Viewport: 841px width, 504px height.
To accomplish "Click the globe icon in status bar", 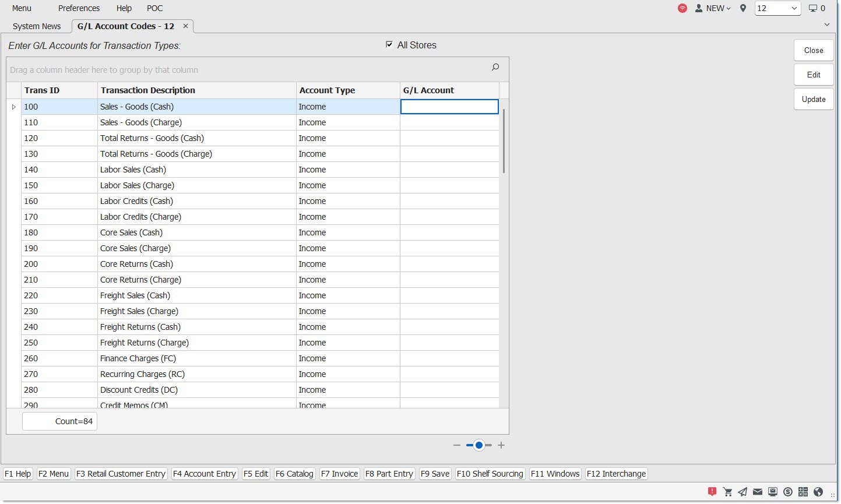I will point(818,492).
